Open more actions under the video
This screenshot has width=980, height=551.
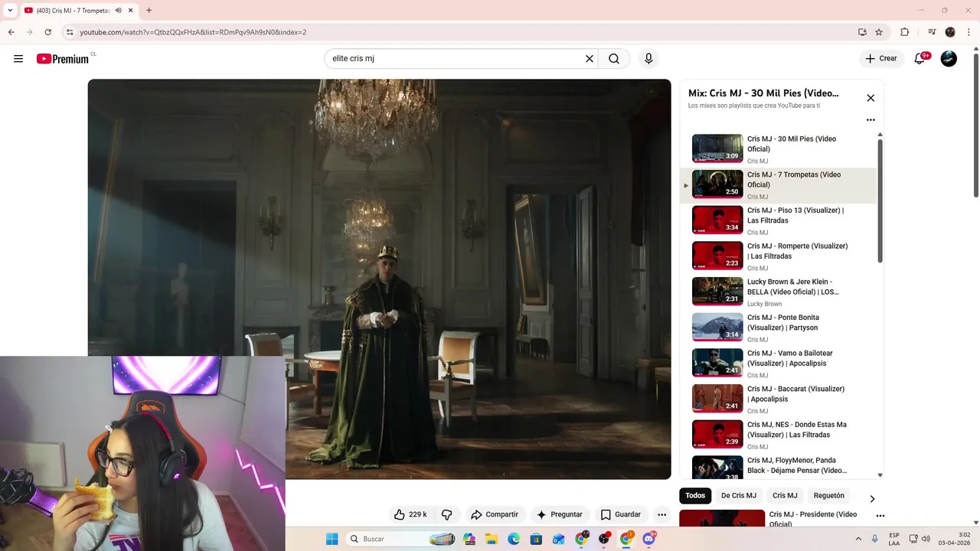661,514
